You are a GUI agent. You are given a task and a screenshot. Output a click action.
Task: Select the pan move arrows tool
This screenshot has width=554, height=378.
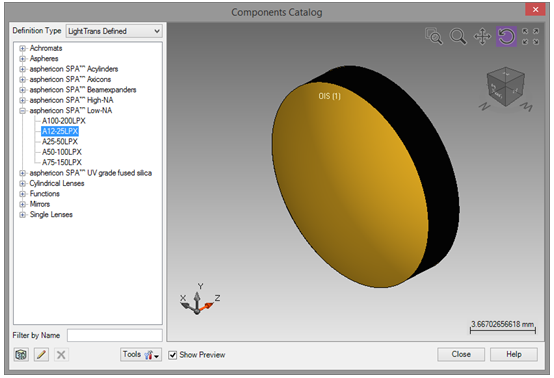(x=482, y=36)
